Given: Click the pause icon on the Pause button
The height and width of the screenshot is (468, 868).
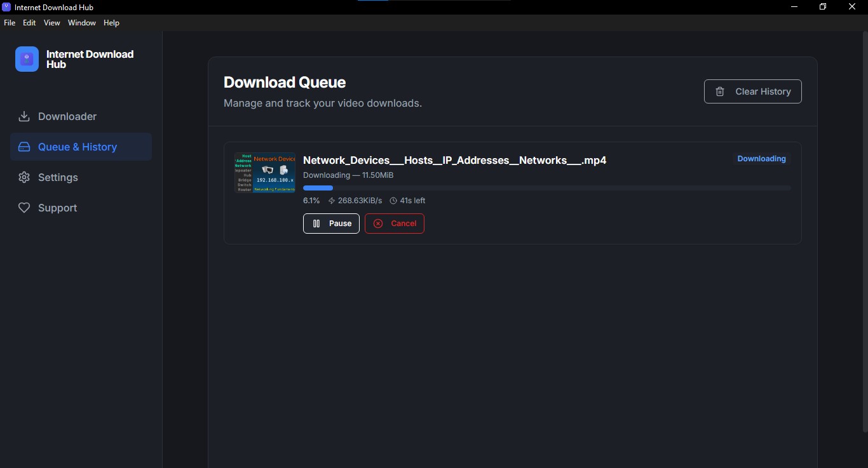Looking at the screenshot, I should tap(316, 224).
